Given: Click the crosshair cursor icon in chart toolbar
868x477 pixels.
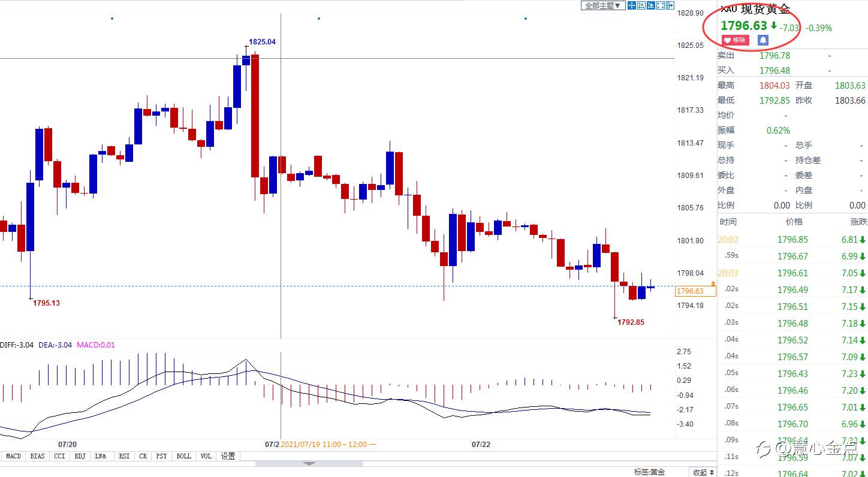Looking at the screenshot, I should [x=632, y=5].
